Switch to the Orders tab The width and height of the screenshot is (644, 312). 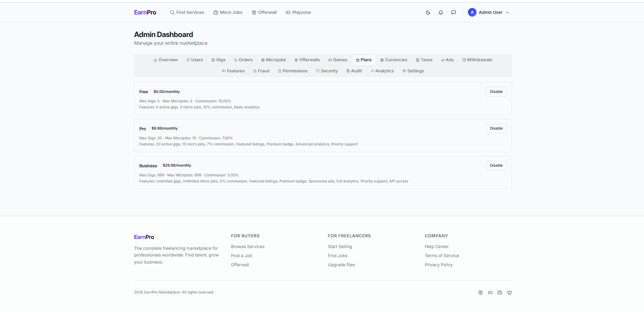coord(243,60)
